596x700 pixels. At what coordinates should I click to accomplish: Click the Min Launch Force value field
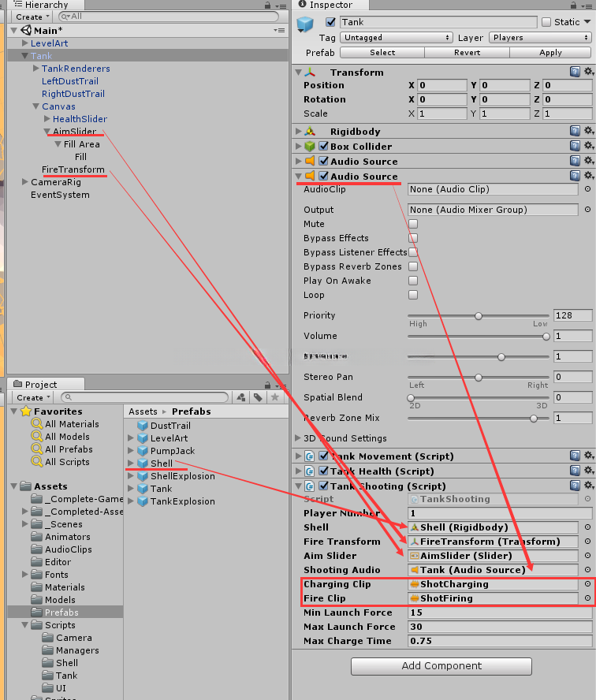point(500,612)
